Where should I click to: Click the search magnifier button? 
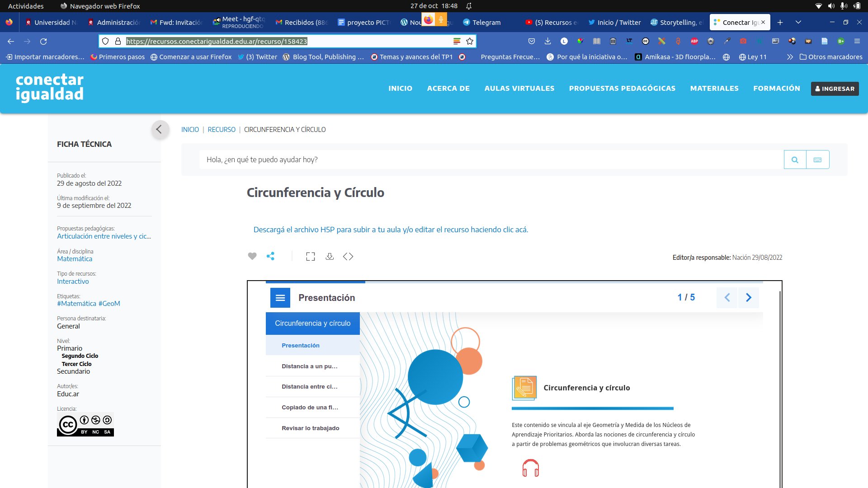pyautogui.click(x=795, y=160)
